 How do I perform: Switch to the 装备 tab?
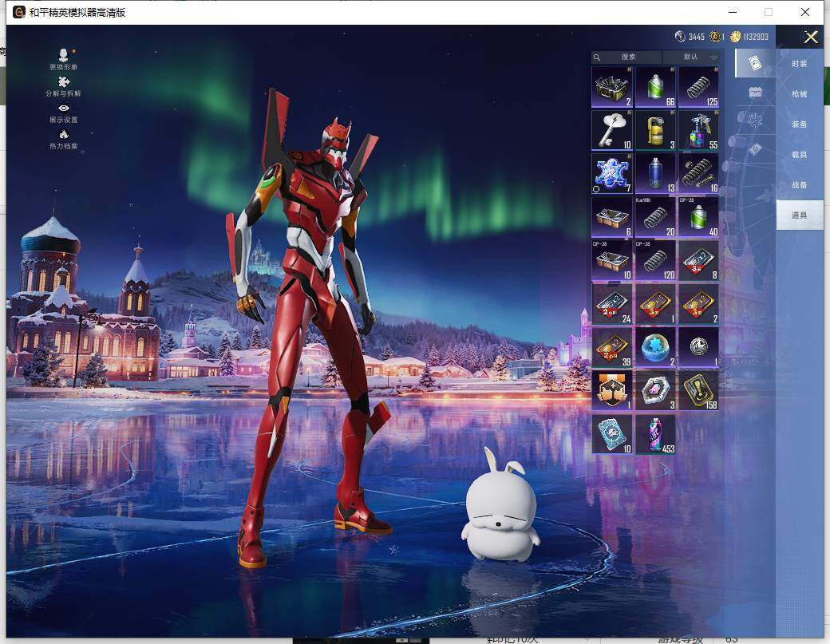tap(800, 124)
